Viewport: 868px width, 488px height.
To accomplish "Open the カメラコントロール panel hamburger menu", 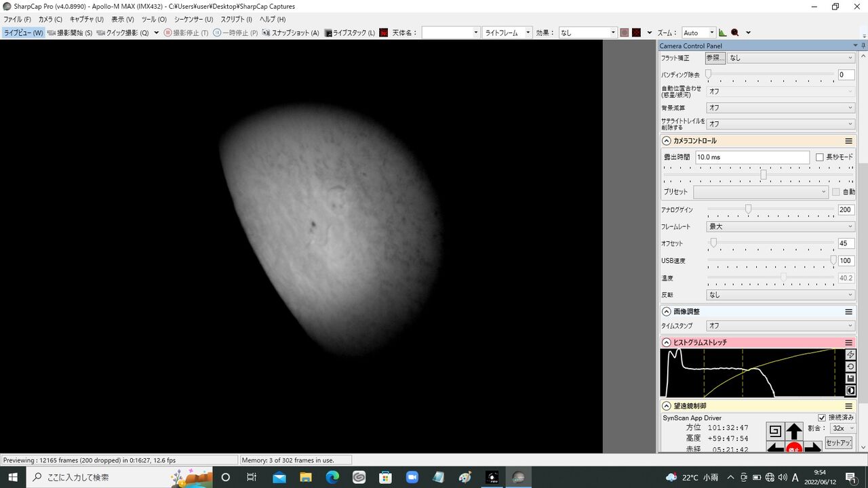I will click(848, 141).
